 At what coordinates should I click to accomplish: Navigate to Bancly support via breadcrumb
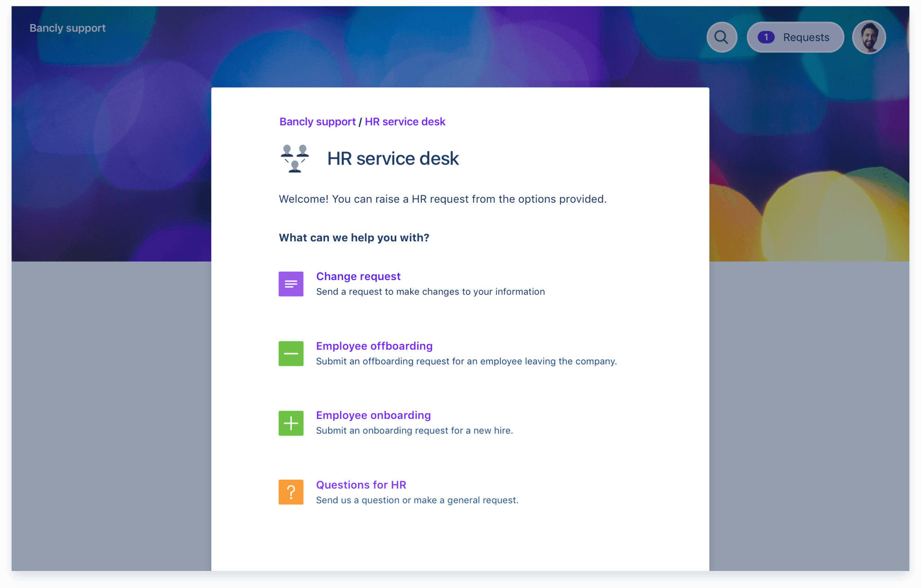tap(317, 121)
